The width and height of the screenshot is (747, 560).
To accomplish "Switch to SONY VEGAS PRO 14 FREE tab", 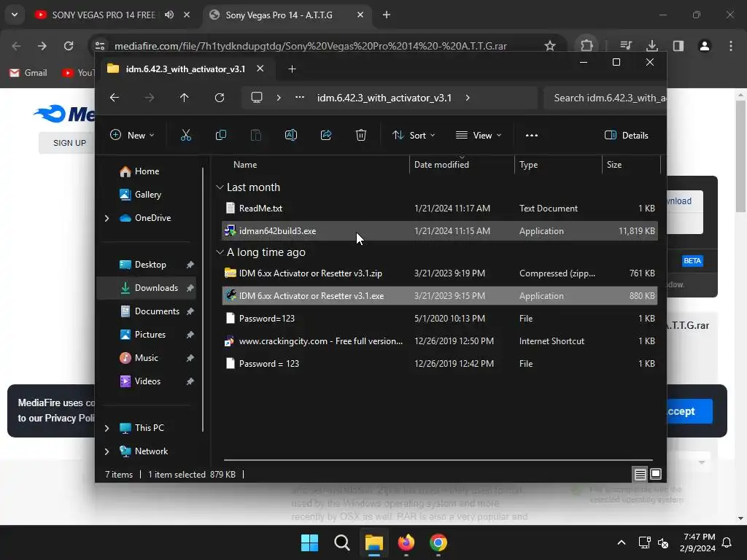I will tap(104, 15).
